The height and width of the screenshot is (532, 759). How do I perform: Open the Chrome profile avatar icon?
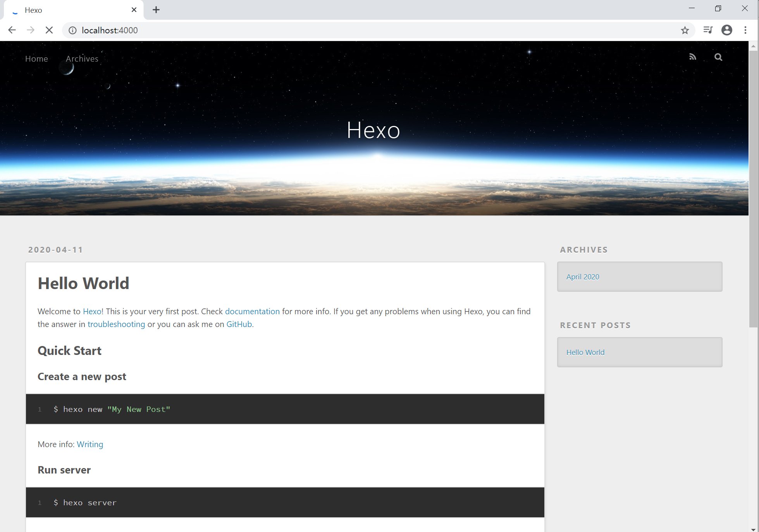click(x=726, y=30)
